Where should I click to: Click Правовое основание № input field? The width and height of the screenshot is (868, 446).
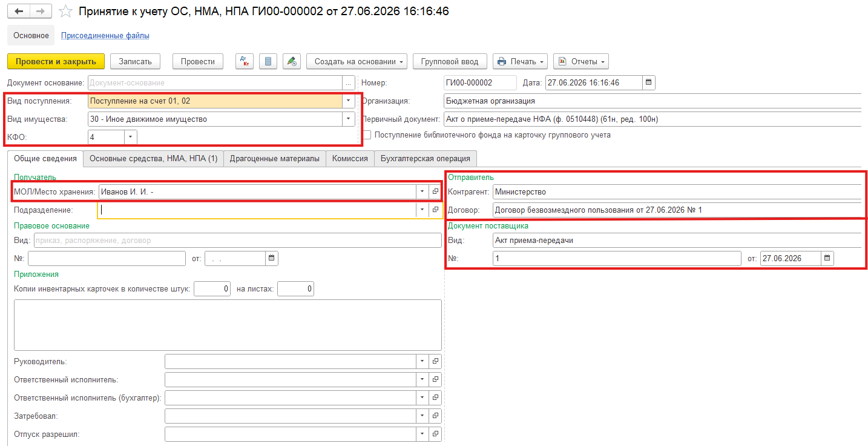107,259
